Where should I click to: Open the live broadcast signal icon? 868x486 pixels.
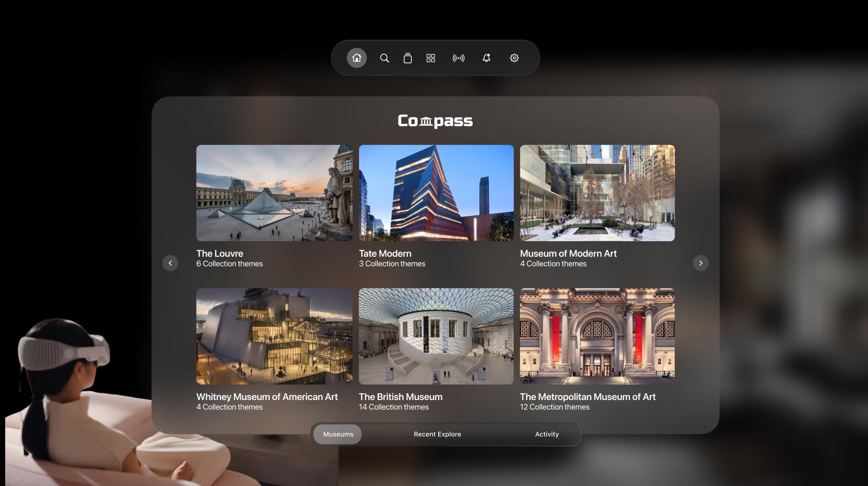pyautogui.click(x=458, y=58)
